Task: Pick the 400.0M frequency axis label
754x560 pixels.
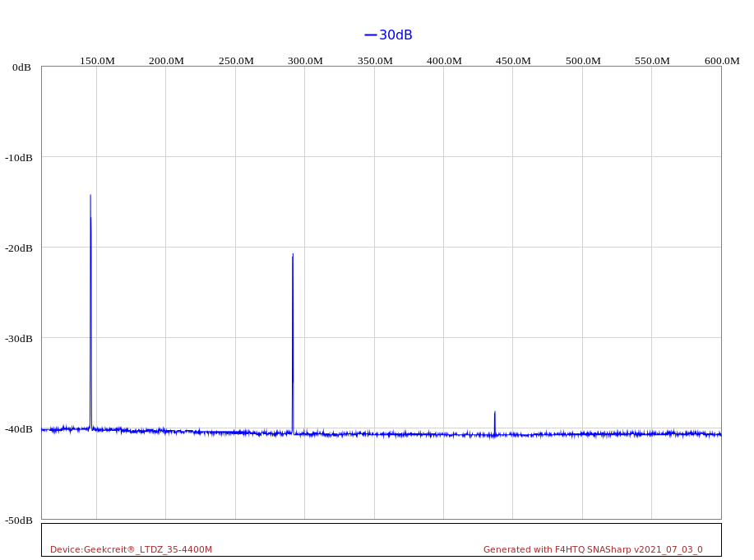Action: point(444,61)
